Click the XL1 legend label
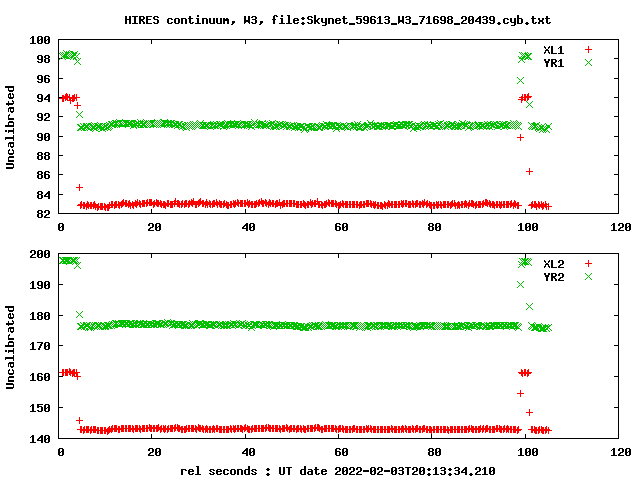The width and height of the screenshot is (640, 480). pos(553,50)
